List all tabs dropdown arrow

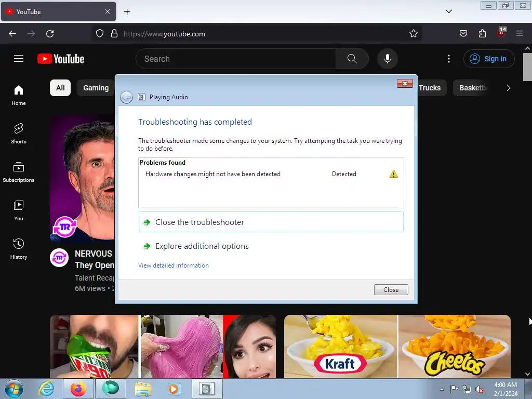(x=448, y=11)
